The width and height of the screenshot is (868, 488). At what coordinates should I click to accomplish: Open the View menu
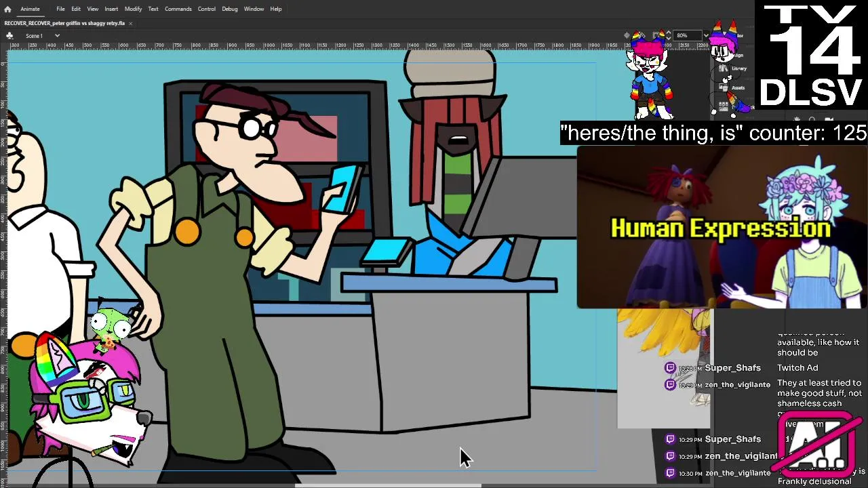point(92,9)
